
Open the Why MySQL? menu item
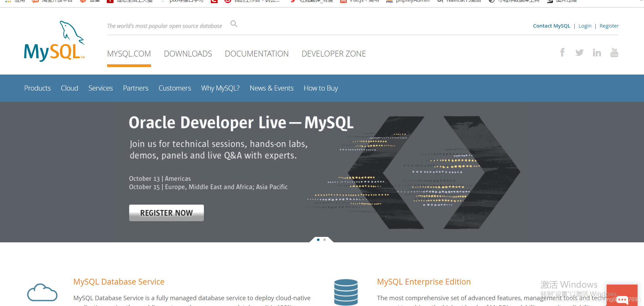pyautogui.click(x=220, y=88)
